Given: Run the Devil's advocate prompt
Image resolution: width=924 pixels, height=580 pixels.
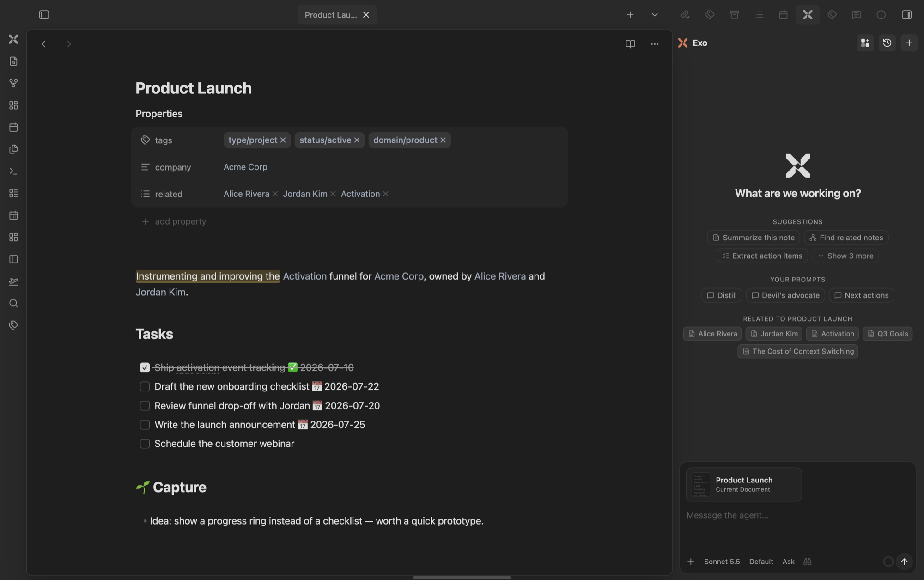Looking at the screenshot, I should (785, 295).
